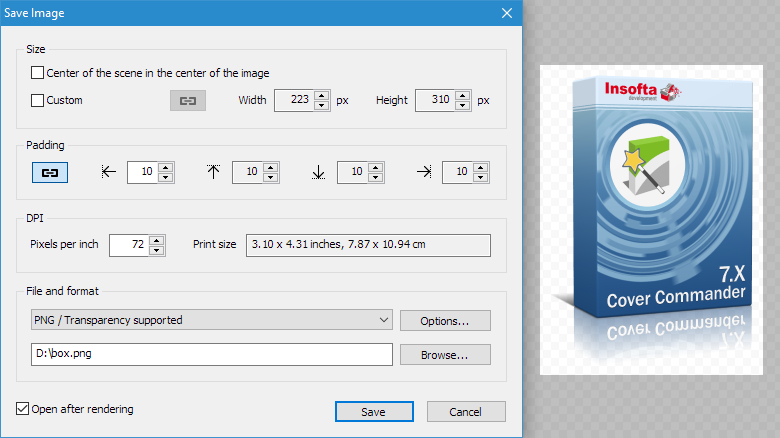Image resolution: width=780 pixels, height=438 pixels.
Task: Click the D:\box.png file path field
Action: pos(212,354)
